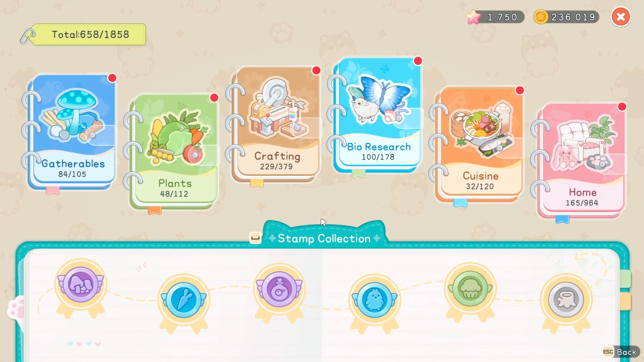644x362 pixels.
Task: Collapse the Stamp Collection panel with spacebar icon
Action: [255, 238]
